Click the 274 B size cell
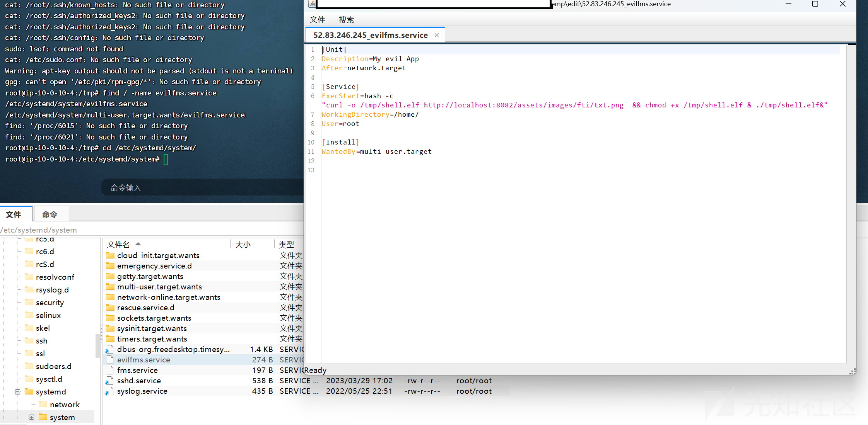The image size is (868, 425). point(262,360)
